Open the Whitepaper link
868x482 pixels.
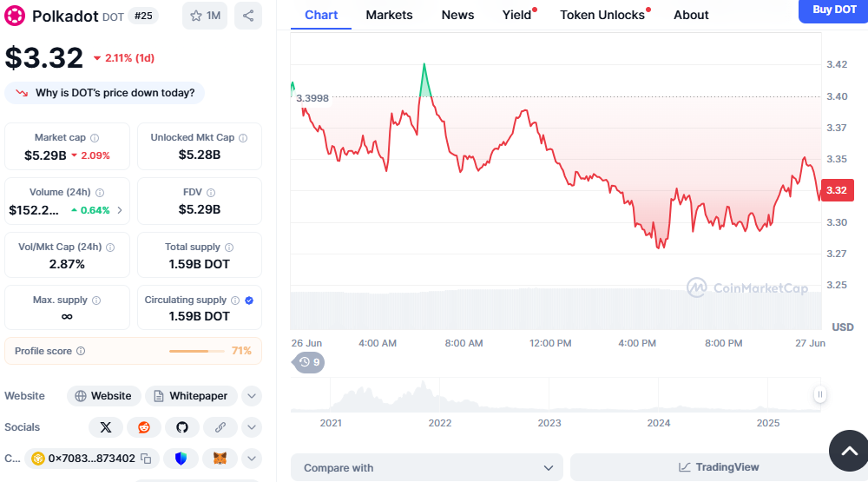point(191,396)
